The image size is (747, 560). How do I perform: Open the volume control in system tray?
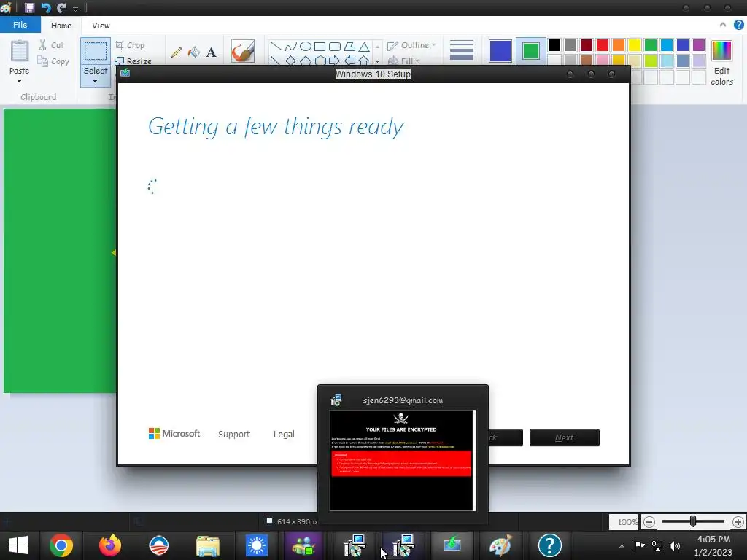(x=675, y=546)
